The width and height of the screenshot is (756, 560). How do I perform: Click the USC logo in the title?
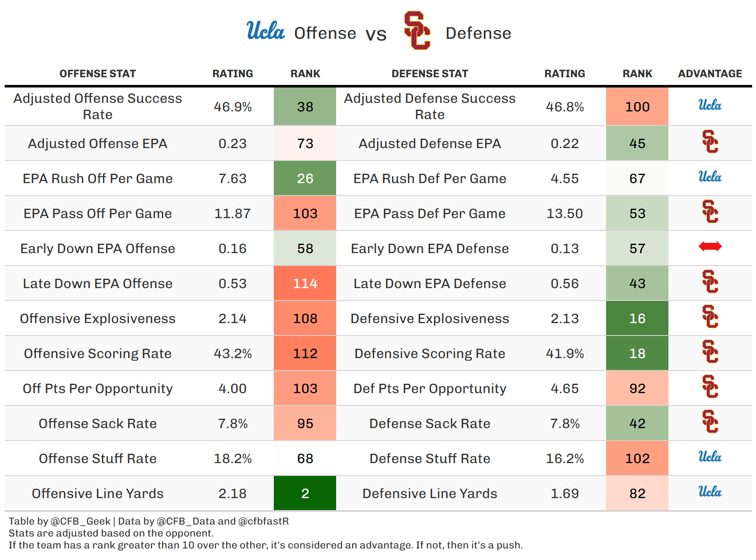pyautogui.click(x=417, y=30)
